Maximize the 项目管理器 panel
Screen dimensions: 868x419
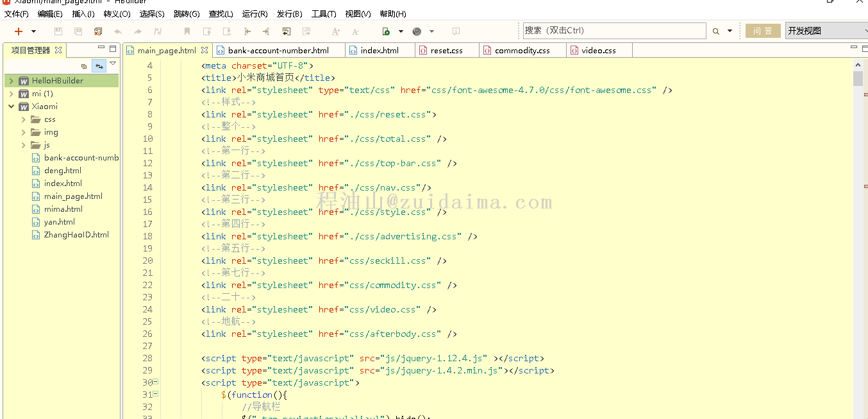(113, 48)
